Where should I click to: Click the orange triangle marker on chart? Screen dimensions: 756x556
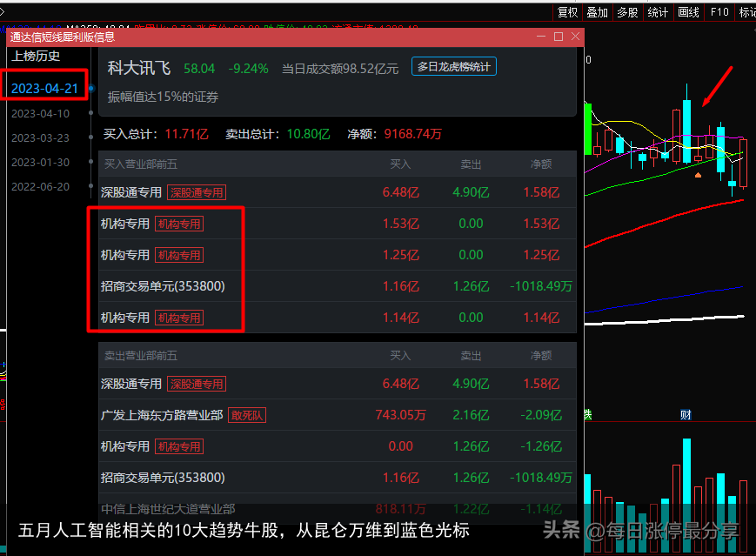(698, 175)
